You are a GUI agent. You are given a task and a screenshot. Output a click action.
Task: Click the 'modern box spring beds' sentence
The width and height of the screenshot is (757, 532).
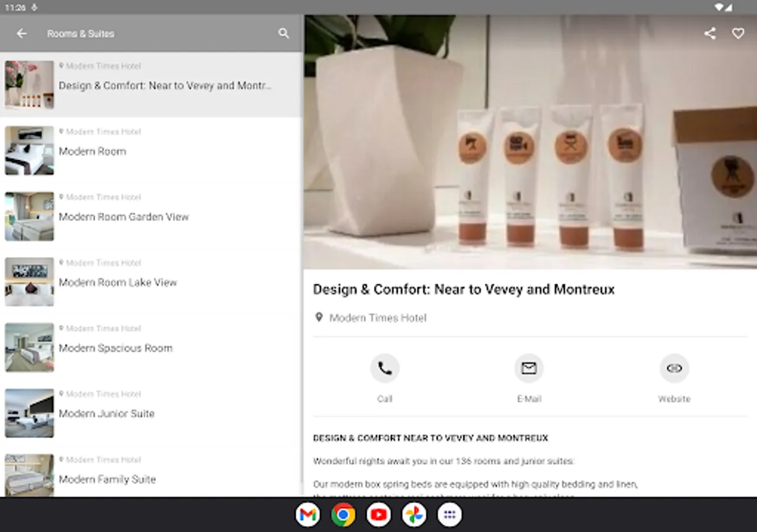pyautogui.click(x=475, y=484)
